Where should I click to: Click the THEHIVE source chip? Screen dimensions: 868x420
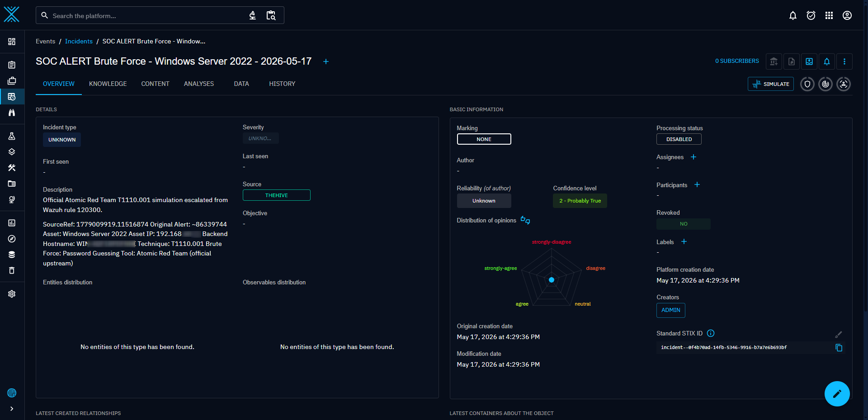click(x=277, y=195)
